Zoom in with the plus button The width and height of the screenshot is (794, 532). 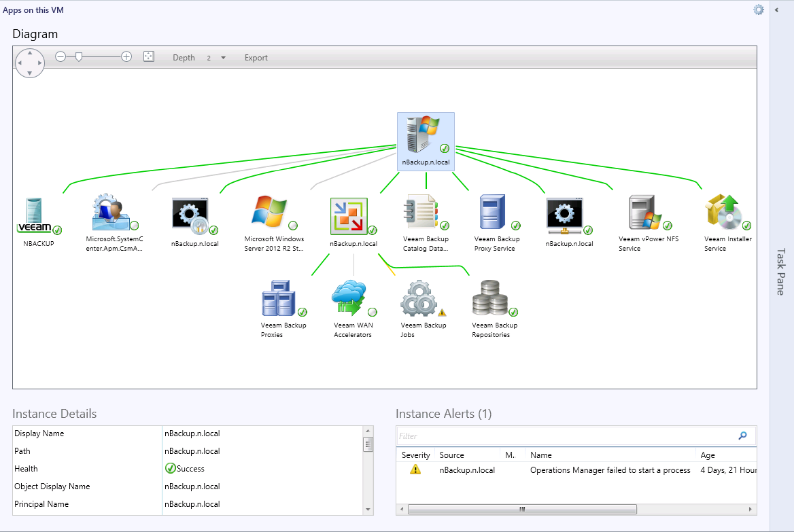click(126, 56)
